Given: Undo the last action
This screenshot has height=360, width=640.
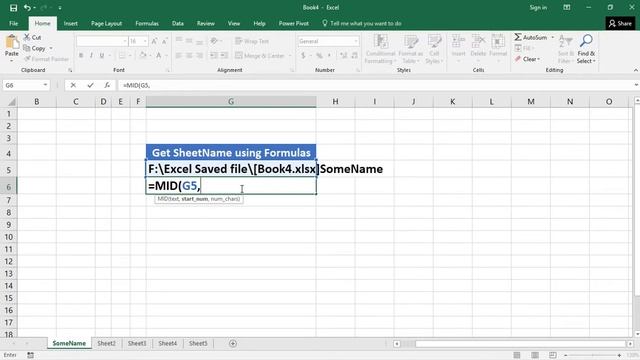Looking at the screenshot, I should tap(27, 8).
